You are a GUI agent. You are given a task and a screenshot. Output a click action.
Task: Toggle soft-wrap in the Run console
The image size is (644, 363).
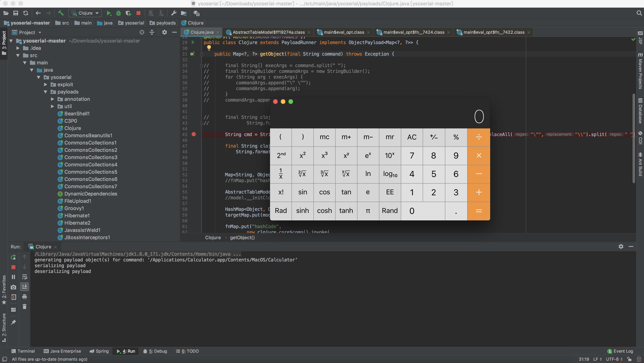point(25,277)
